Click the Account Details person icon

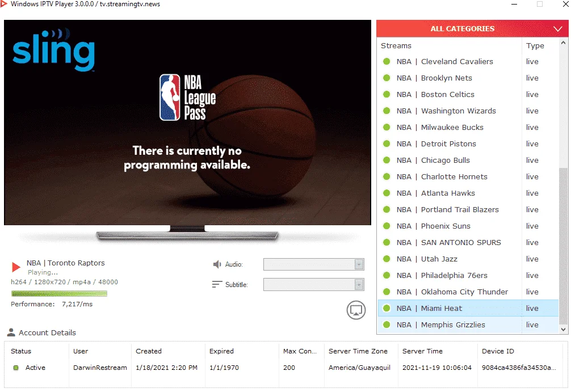11,332
